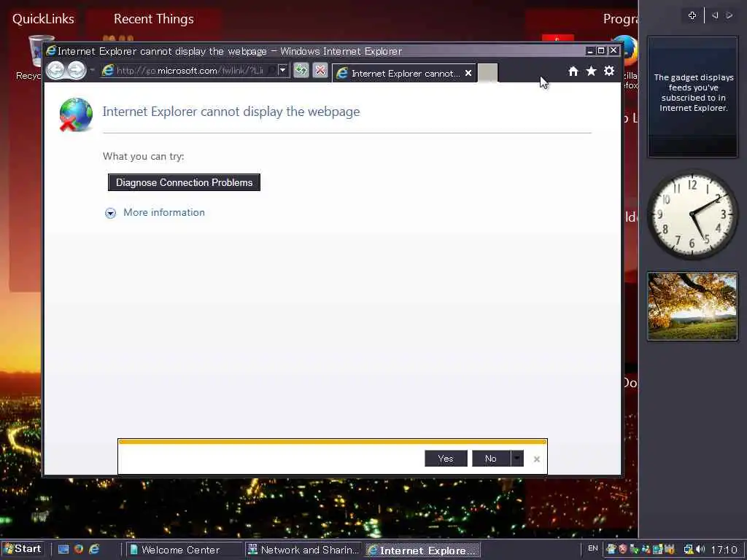
Task: Open the address bar autocomplete dropdown arrow
Action: [x=282, y=70]
